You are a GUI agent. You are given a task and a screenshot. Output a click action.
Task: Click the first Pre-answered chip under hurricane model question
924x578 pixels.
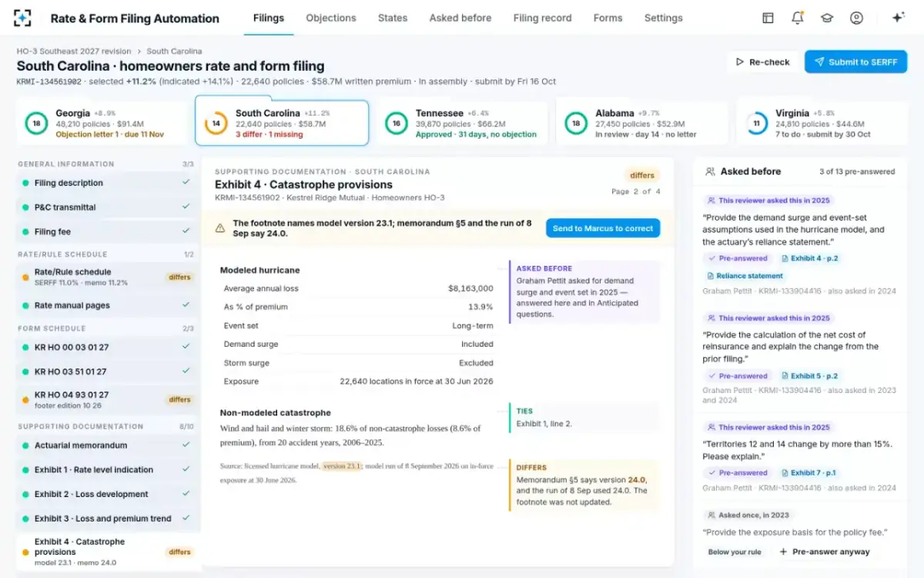point(738,258)
